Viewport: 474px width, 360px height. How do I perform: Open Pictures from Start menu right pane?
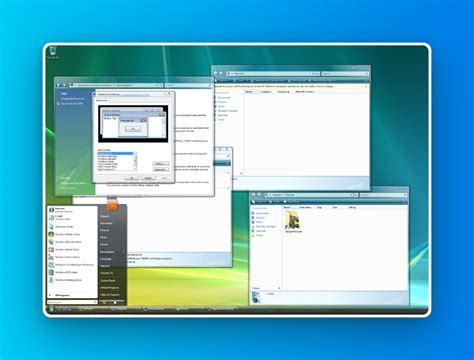click(x=105, y=230)
